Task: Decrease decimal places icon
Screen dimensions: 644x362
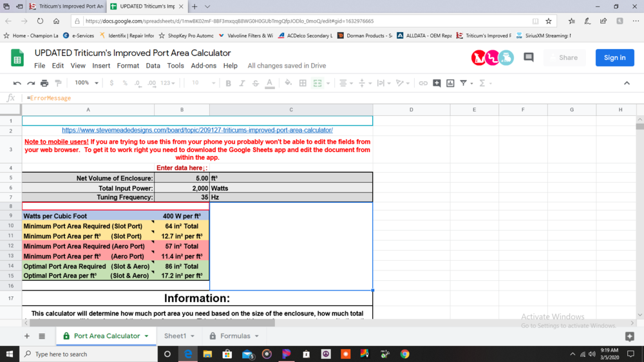Action: click(x=138, y=83)
